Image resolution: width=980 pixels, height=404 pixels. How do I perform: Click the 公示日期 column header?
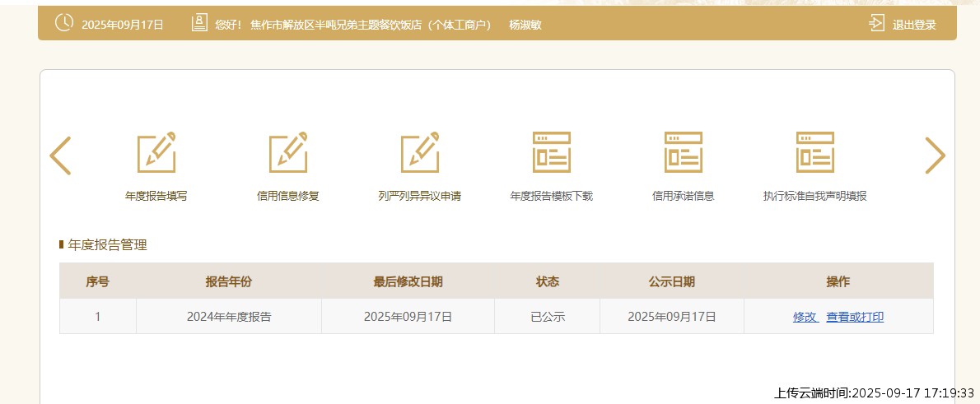[x=672, y=281]
